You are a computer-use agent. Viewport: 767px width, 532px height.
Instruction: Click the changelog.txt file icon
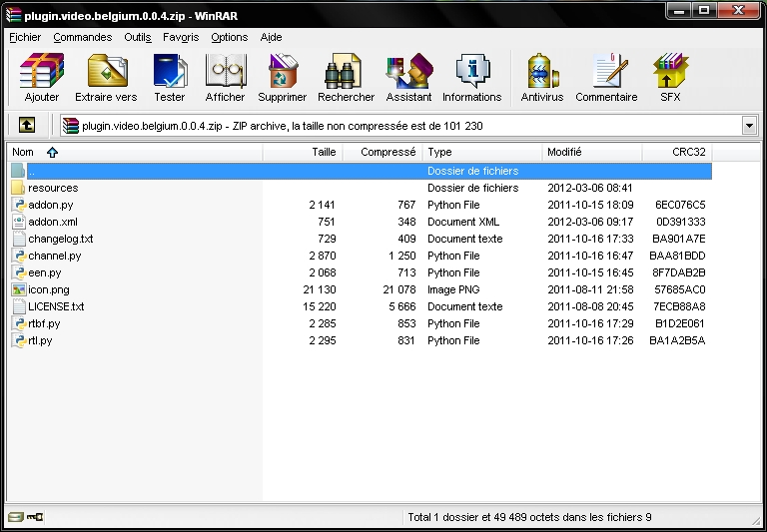tap(19, 239)
